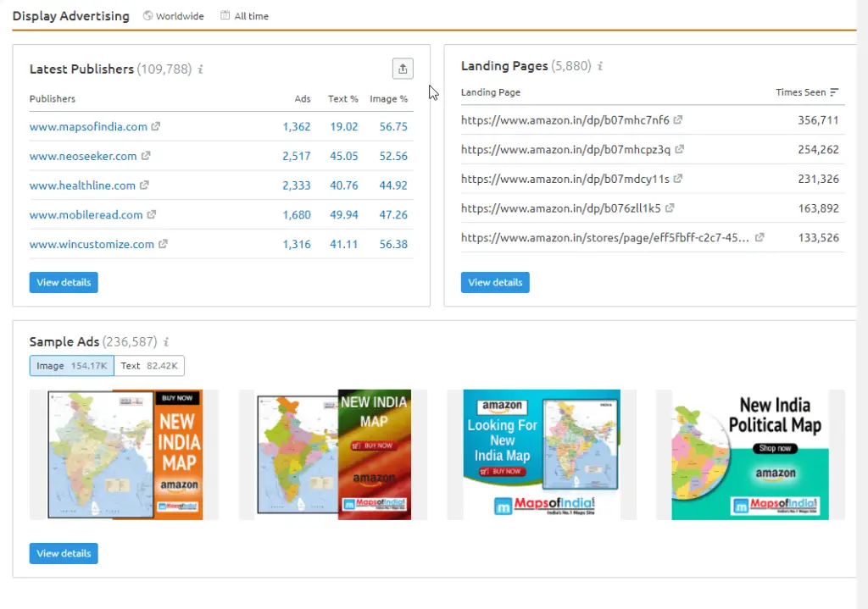Click image percentage 44.92 for healthline

pos(393,185)
